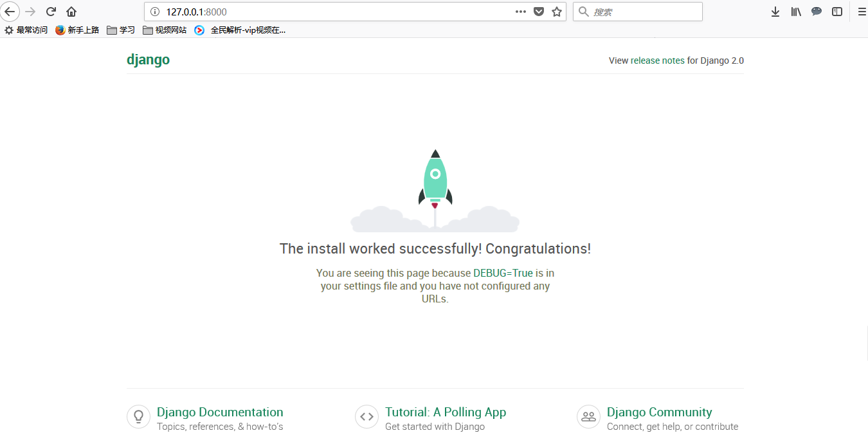The height and width of the screenshot is (435, 868).
Task: Click the forward navigation arrow
Action: pyautogui.click(x=30, y=12)
